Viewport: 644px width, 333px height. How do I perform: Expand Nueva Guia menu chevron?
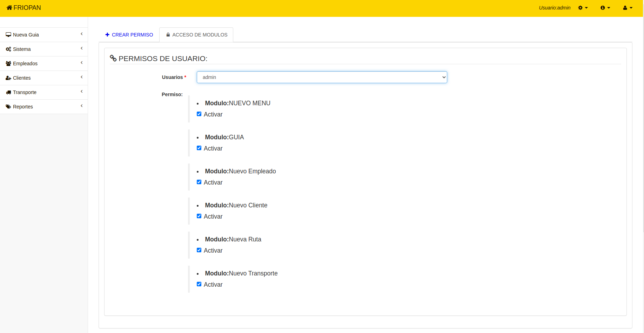pyautogui.click(x=82, y=34)
